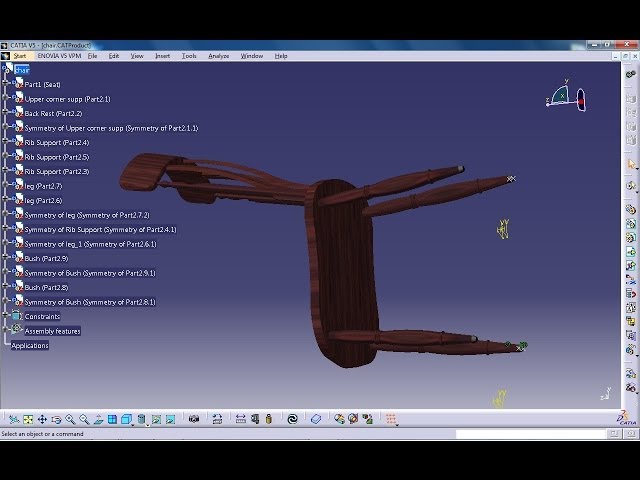Expand the leg (Part2.7) node

click(5, 184)
